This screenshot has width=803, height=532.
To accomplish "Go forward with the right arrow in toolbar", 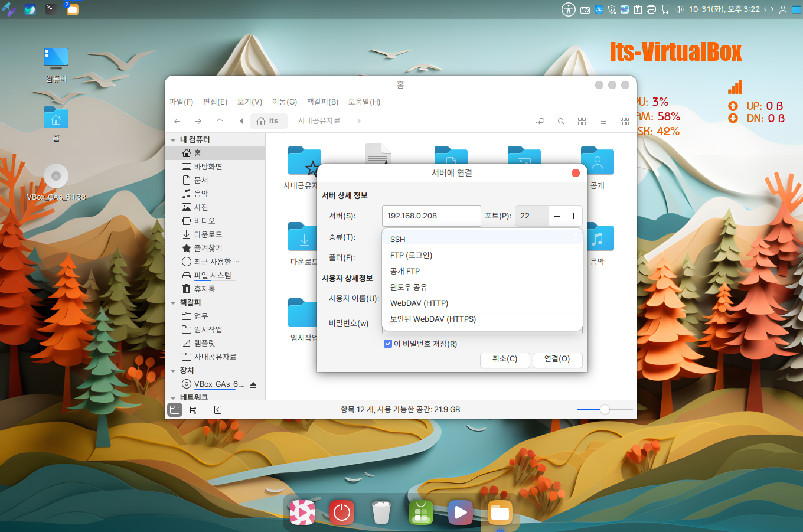I will click(198, 121).
